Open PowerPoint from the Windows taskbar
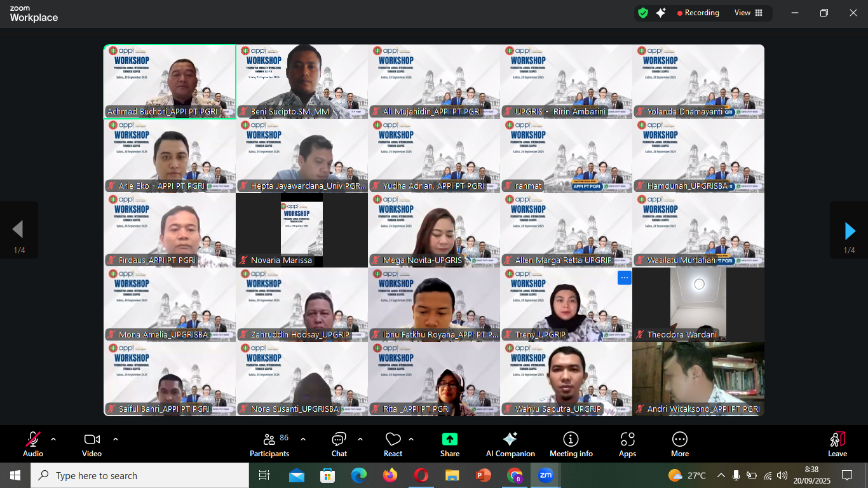The height and width of the screenshot is (488, 868). click(x=484, y=475)
